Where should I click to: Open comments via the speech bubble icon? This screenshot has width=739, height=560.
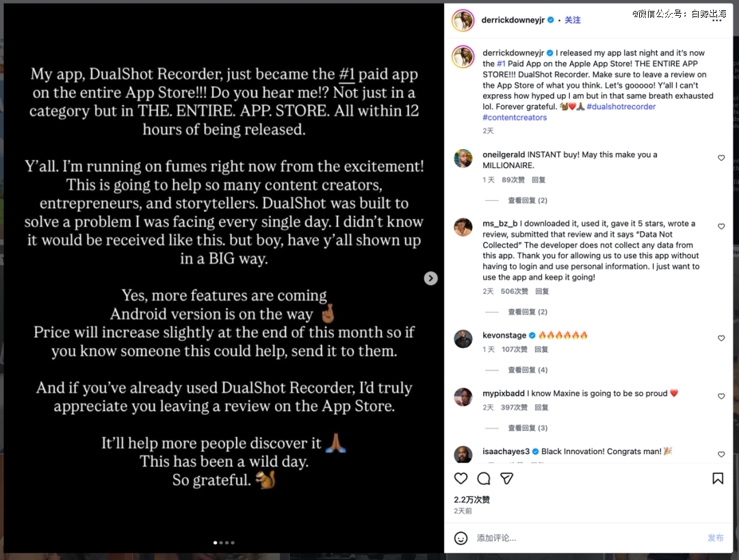pyautogui.click(x=484, y=479)
